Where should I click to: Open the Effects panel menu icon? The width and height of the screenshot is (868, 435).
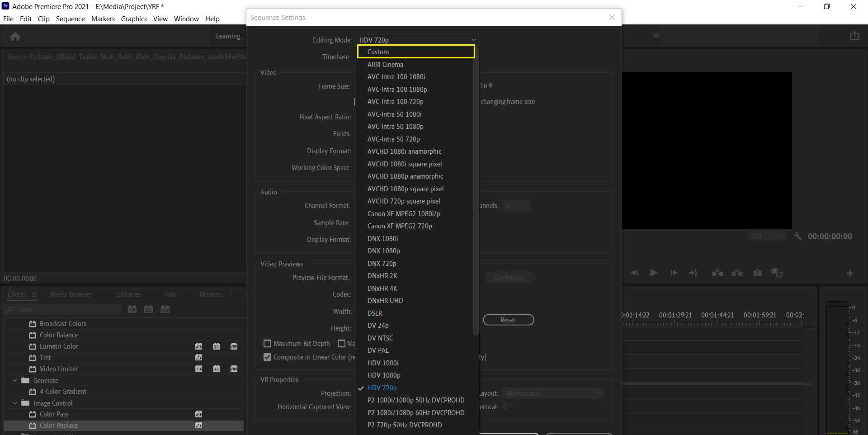coord(34,294)
